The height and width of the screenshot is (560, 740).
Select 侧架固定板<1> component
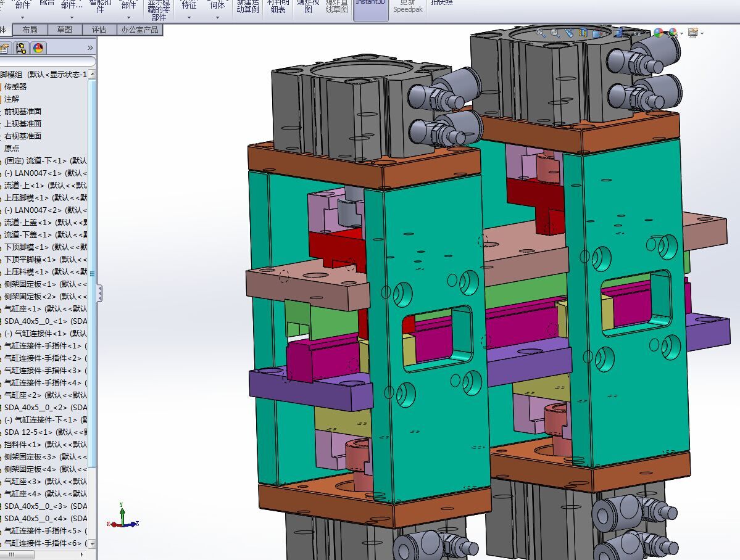(45, 284)
